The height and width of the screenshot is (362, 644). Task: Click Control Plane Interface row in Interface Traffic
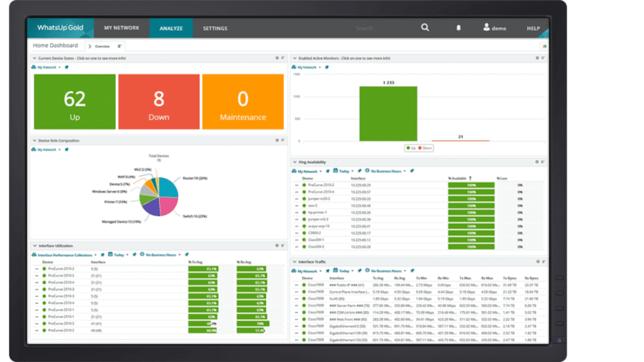pos(419,292)
